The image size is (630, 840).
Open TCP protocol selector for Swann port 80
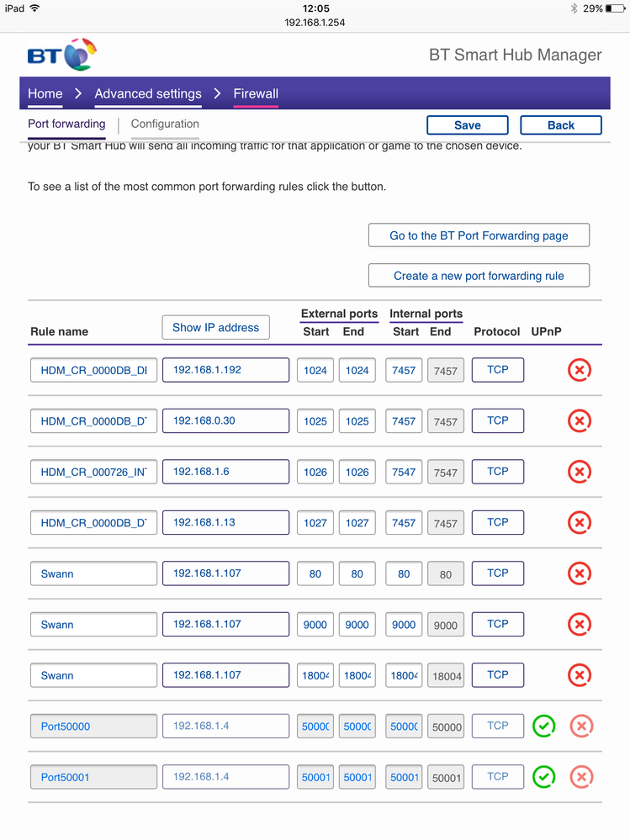[x=498, y=573]
